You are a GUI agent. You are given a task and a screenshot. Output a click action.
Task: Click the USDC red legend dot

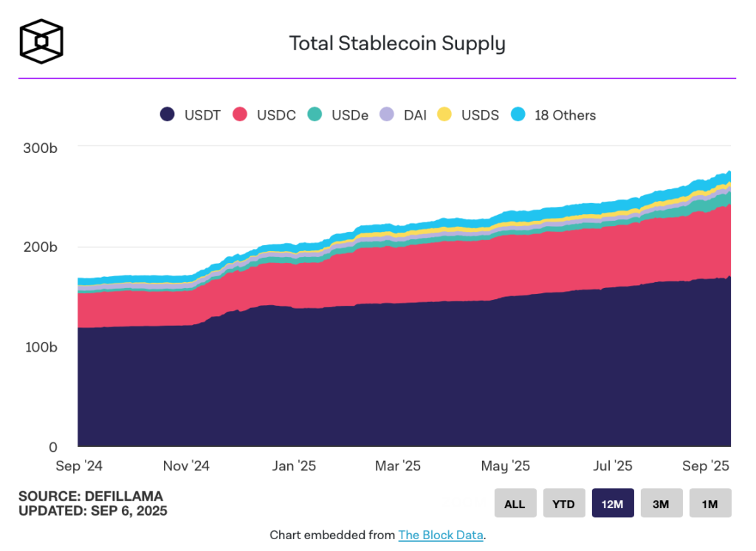coord(240,114)
